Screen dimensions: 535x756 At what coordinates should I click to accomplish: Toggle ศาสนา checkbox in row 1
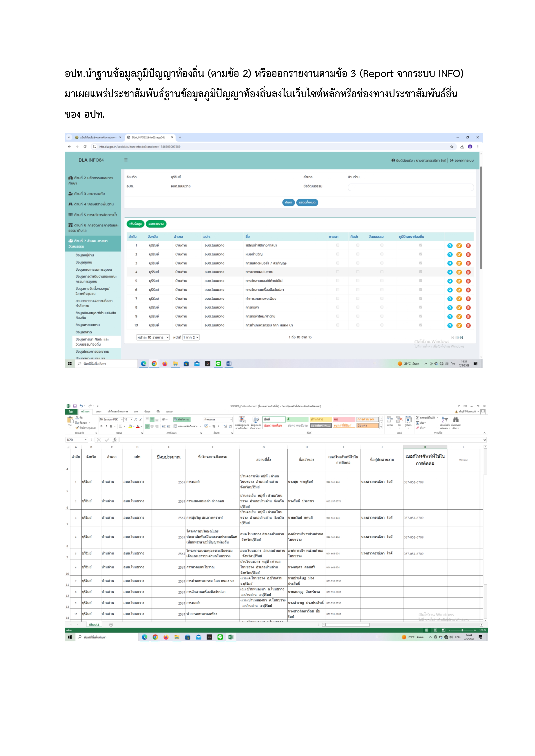point(337,245)
